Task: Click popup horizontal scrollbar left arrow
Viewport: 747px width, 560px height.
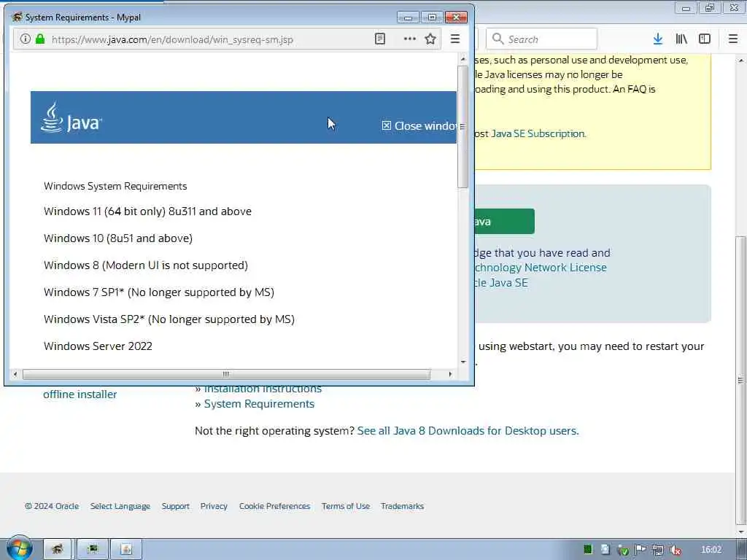Action: click(x=15, y=374)
